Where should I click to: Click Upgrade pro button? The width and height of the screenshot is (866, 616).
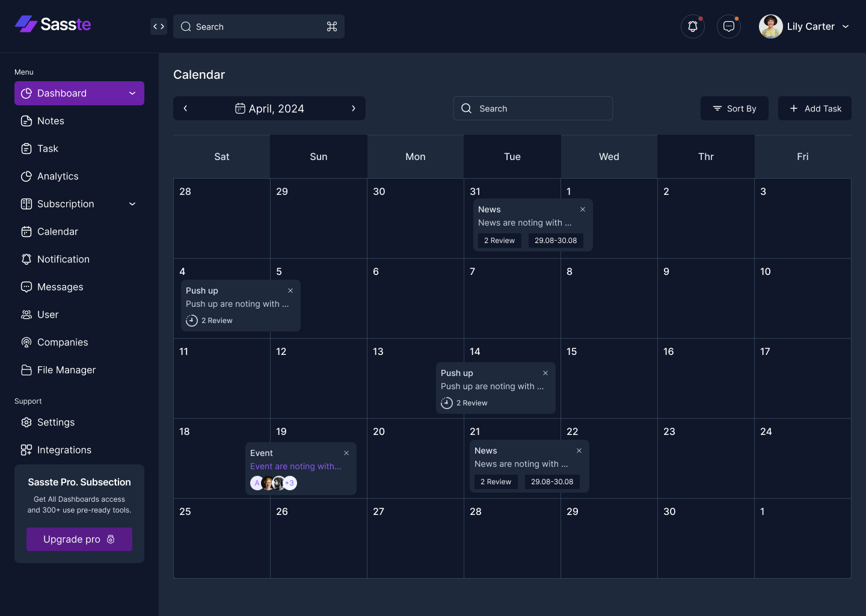tap(79, 539)
